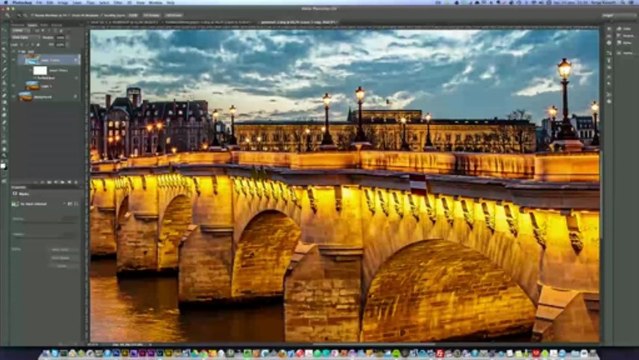Click the Fit Screen button

tap(151, 15)
